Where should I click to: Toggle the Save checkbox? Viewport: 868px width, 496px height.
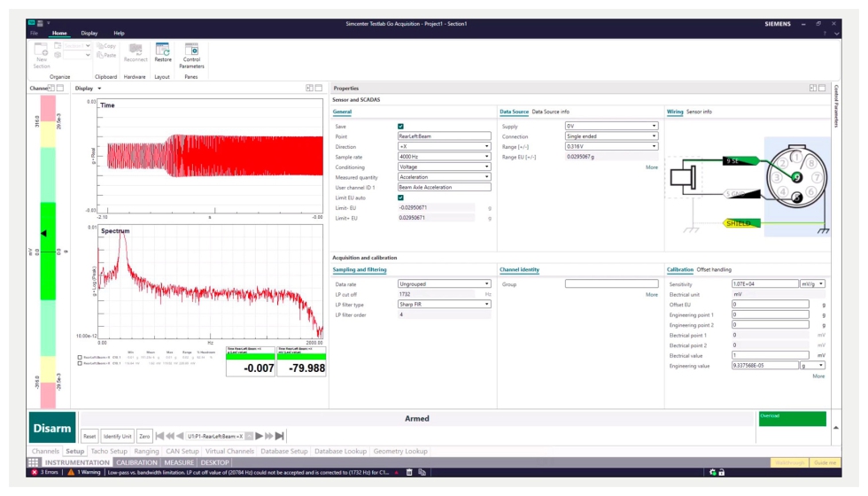pos(400,126)
